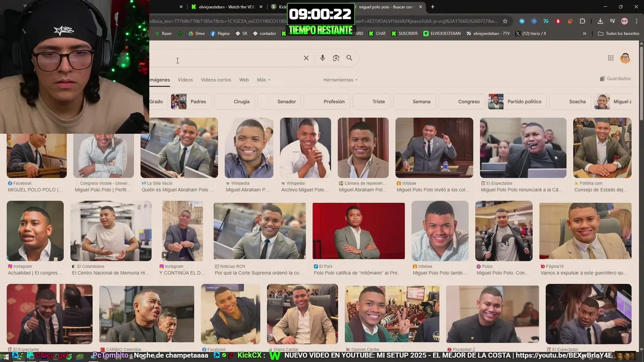Open 'Polo Polo califica de mitómano' link

[358, 273]
